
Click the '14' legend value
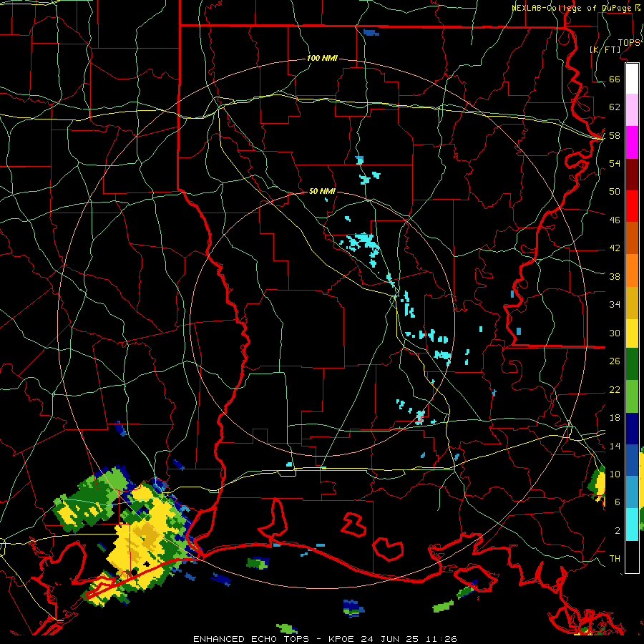click(615, 446)
